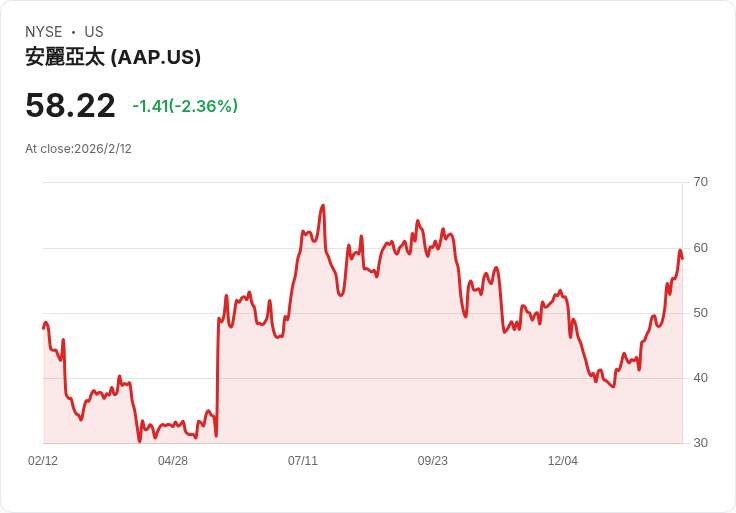Select the 04/28 date axis label
The height and width of the screenshot is (513, 736).
pyautogui.click(x=173, y=461)
